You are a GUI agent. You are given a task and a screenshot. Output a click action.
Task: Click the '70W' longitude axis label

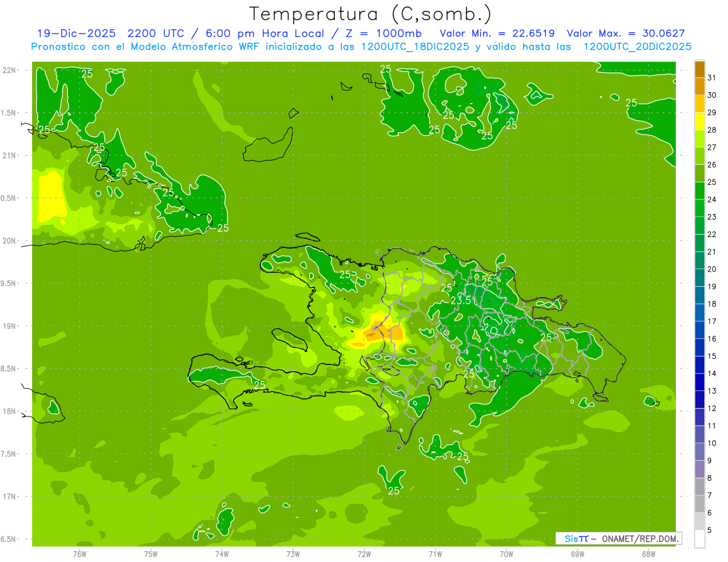pyautogui.click(x=507, y=554)
